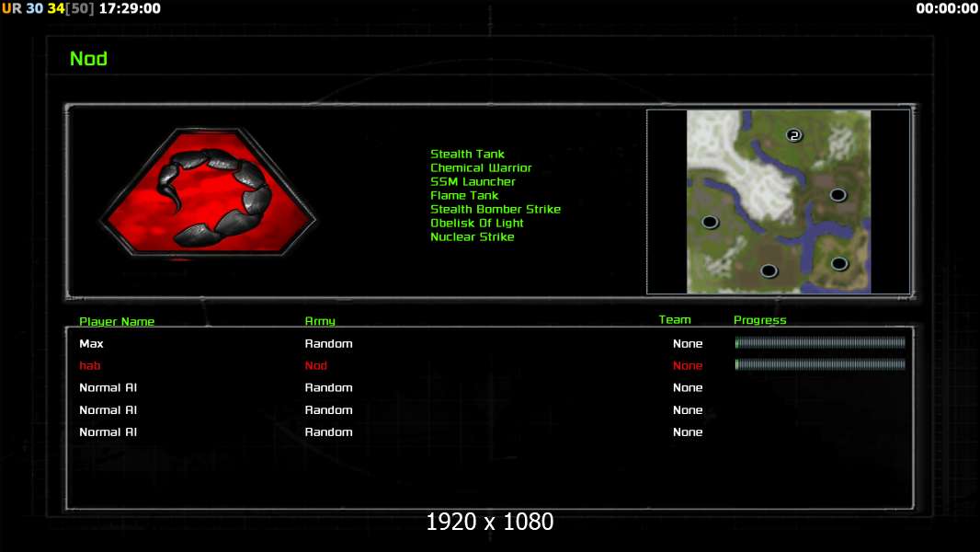Image resolution: width=980 pixels, height=552 pixels.
Task: Click hab's loading progress bar
Action: coord(820,364)
